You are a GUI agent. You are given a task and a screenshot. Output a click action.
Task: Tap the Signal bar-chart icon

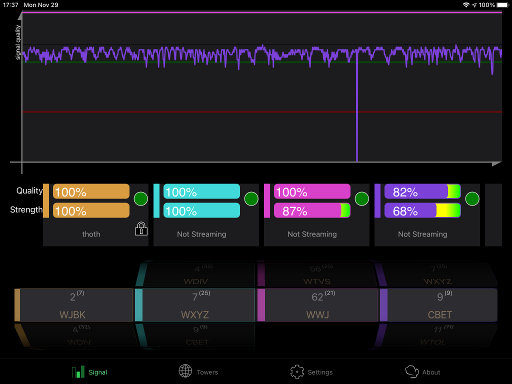point(78,372)
